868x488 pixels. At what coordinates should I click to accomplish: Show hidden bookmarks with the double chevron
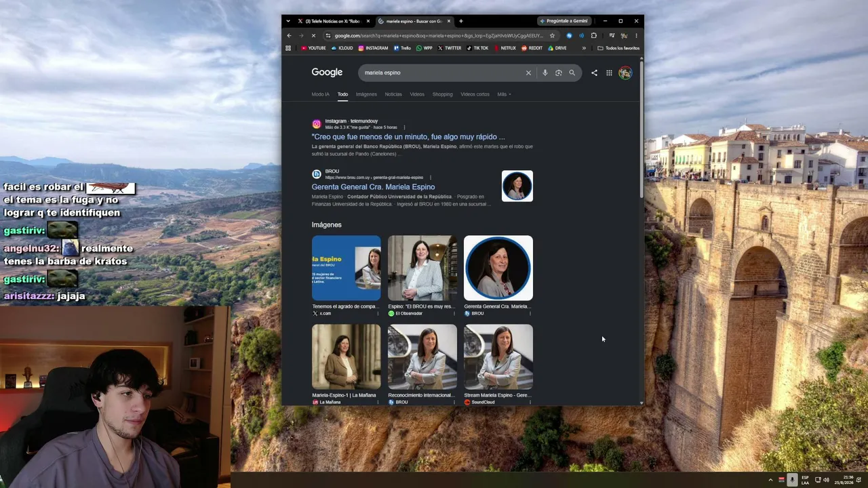[584, 48]
